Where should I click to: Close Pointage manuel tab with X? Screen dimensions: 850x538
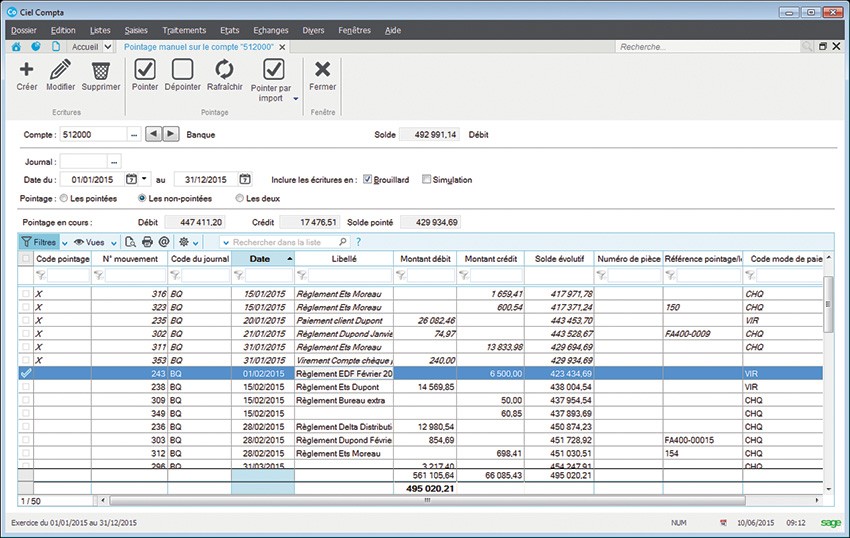click(282, 47)
